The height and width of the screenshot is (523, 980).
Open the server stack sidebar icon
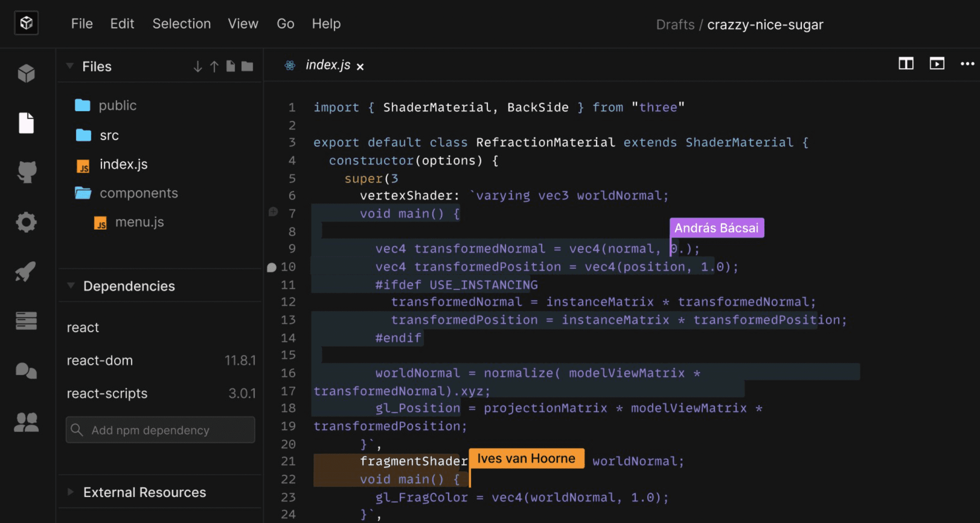tap(26, 321)
